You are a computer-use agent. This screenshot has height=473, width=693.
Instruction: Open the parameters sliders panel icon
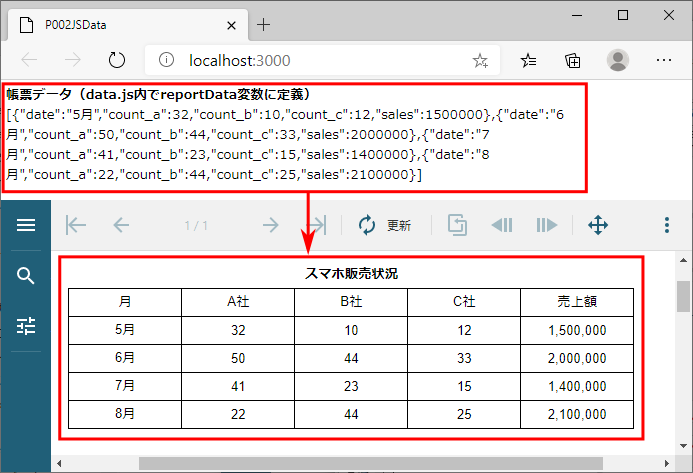click(26, 326)
